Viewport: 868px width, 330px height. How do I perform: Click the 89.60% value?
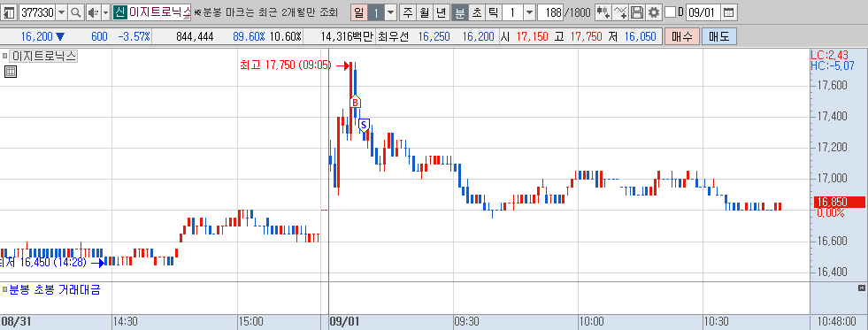(250, 36)
